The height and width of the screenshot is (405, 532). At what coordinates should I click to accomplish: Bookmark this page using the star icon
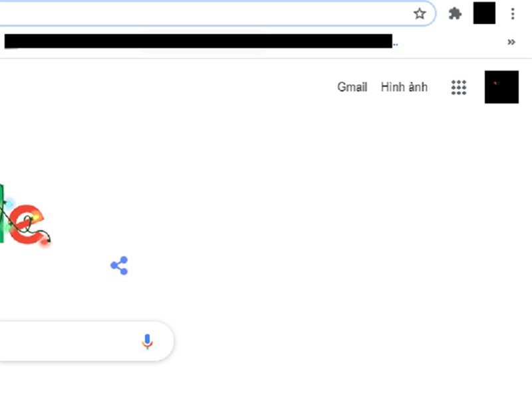tap(419, 13)
